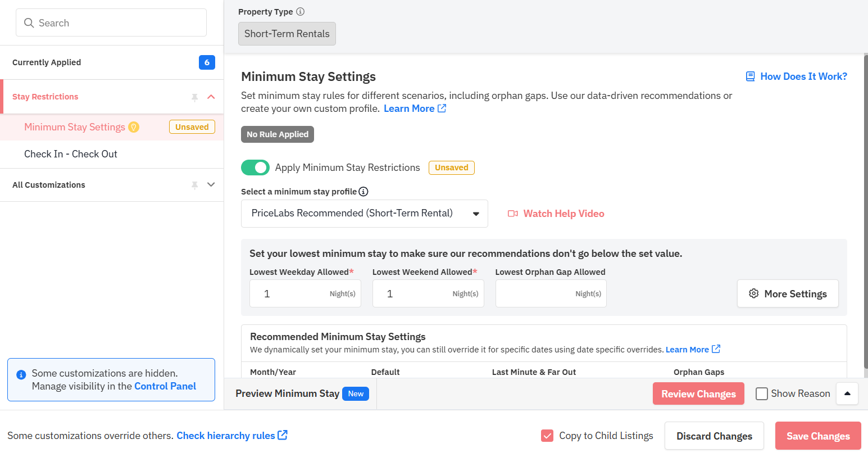Viewport: 868px width, 457px height.
Task: Toggle Apply Minimum Stay Restrictions switch
Action: pyautogui.click(x=255, y=168)
